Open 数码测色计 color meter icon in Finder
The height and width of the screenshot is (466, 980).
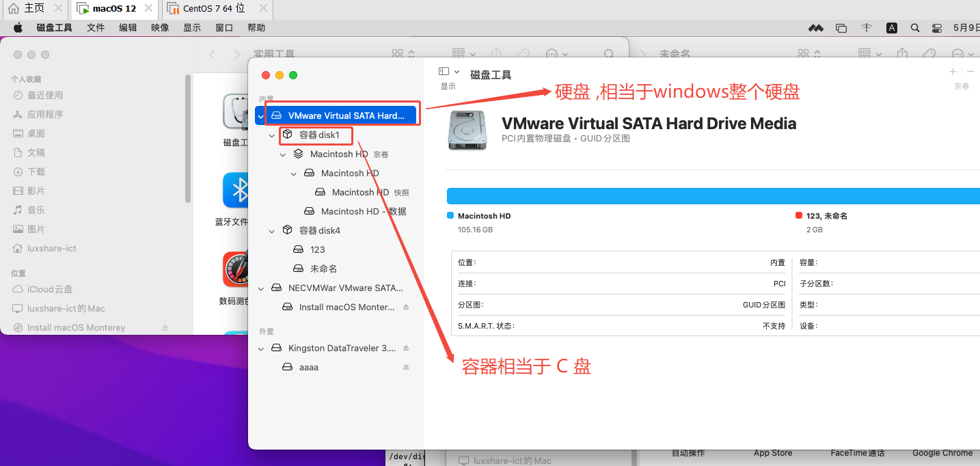pyautogui.click(x=237, y=269)
